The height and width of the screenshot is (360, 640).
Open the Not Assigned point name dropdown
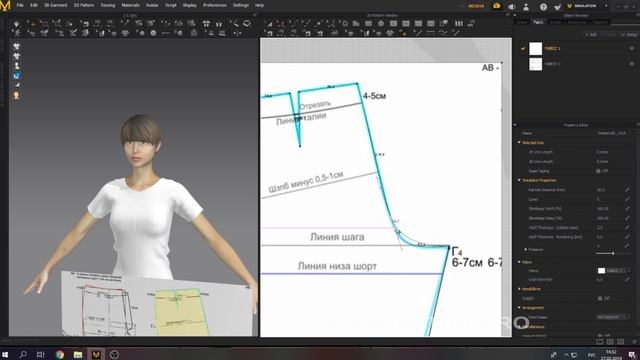613,317
